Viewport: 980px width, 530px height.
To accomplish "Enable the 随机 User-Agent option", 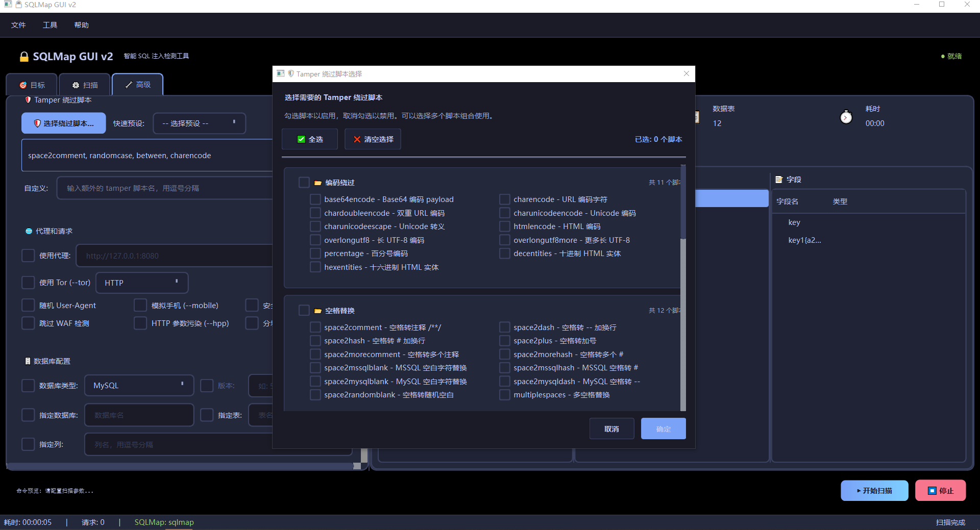I will click(28, 305).
